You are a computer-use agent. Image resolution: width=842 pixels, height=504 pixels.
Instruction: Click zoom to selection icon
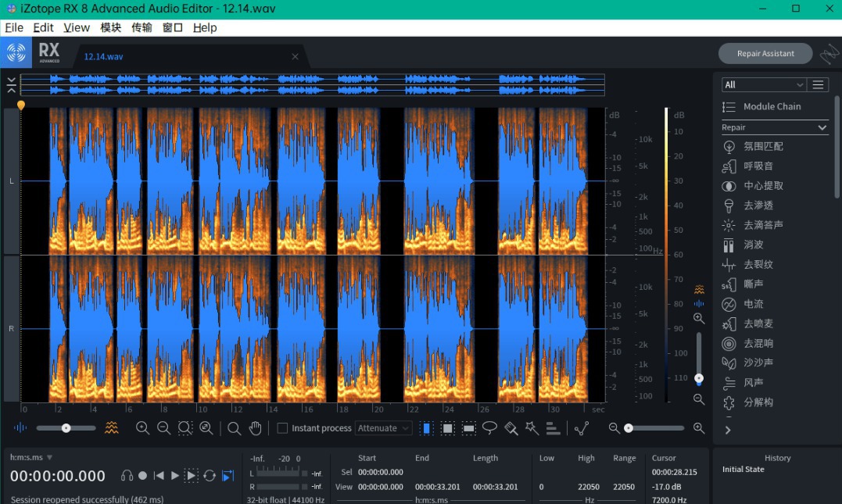tap(185, 427)
